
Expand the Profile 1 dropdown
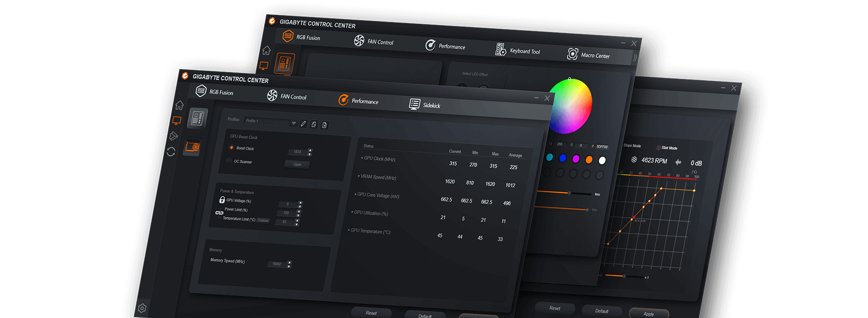(294, 123)
